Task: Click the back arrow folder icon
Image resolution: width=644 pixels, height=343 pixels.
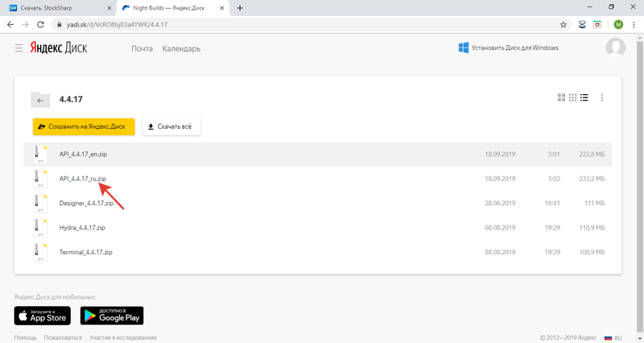Action: click(40, 100)
